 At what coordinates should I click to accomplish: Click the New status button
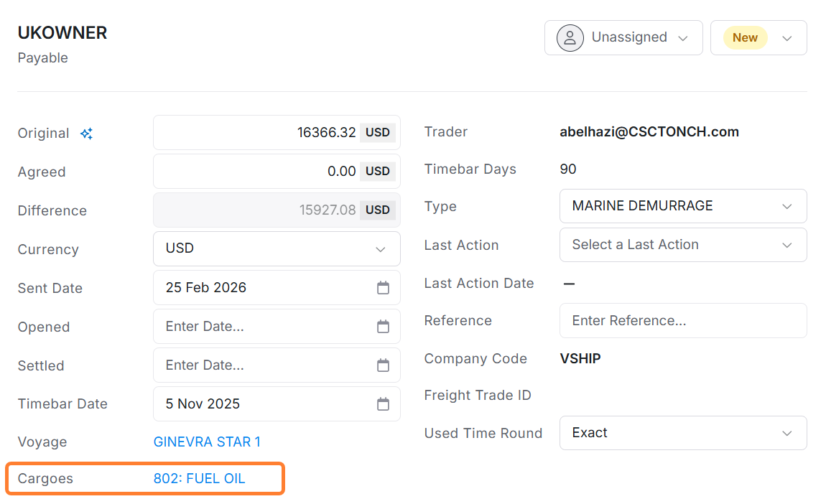[745, 37]
